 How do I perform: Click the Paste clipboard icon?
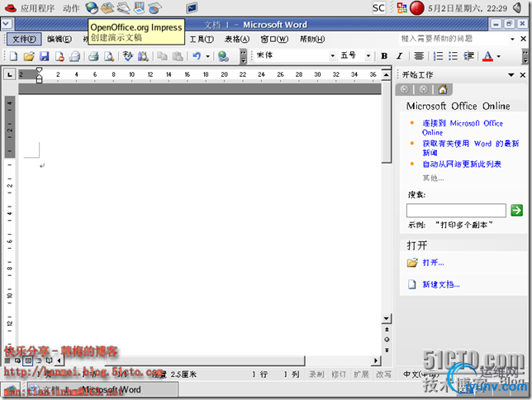(x=178, y=56)
